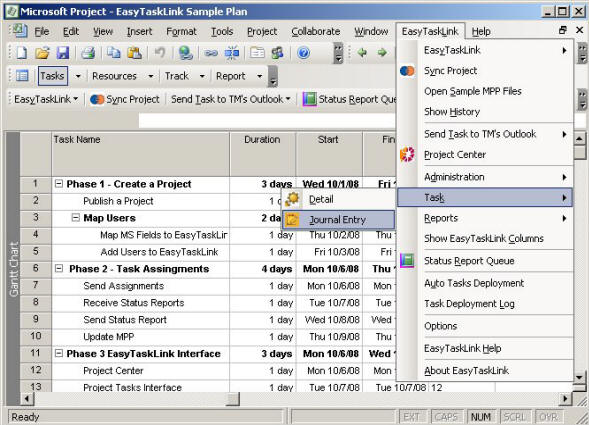Select the 'Add Users to EasyTaskLink' task cell
Screen dimensions: 589x425
(140, 252)
